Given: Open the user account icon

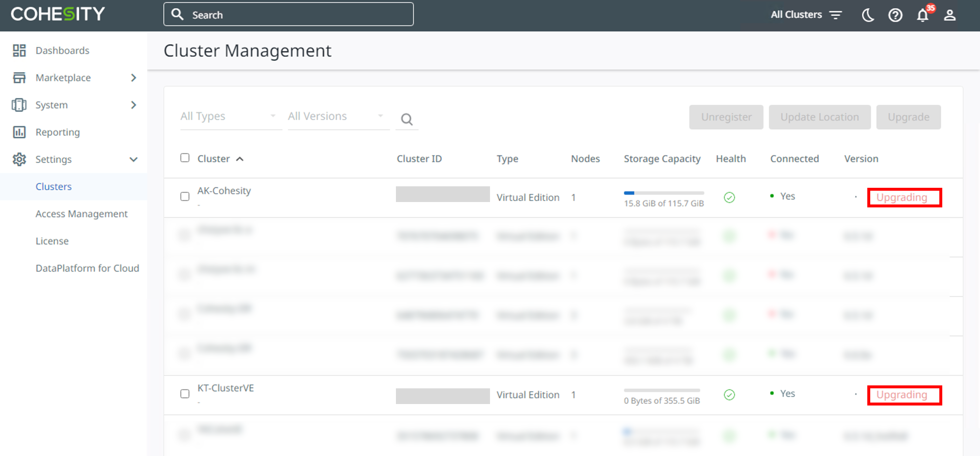Looking at the screenshot, I should (x=950, y=15).
